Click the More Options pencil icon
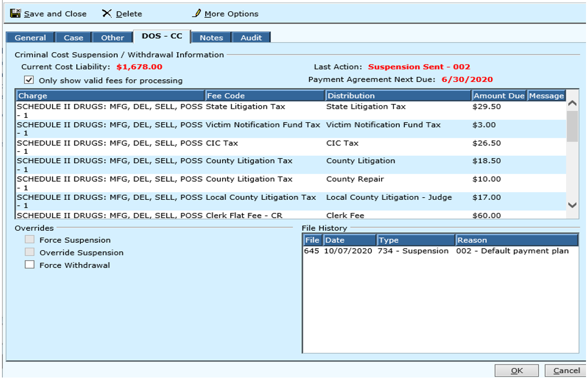The width and height of the screenshot is (588, 380). pos(197,13)
